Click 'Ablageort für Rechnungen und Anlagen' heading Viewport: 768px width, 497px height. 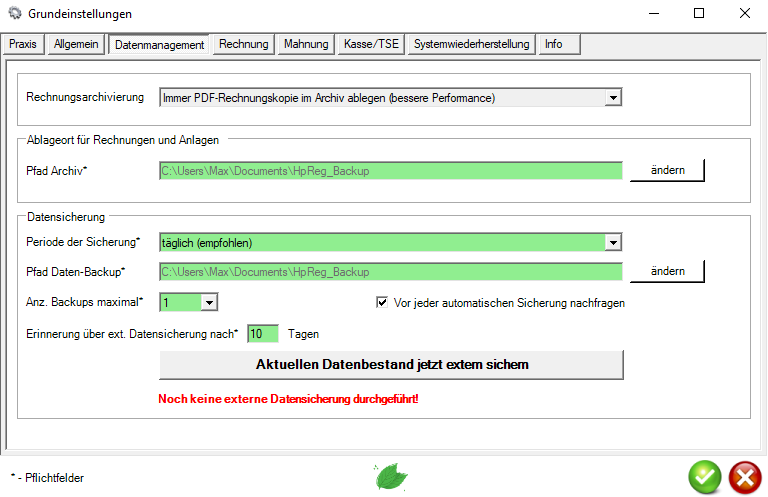[x=122, y=140]
